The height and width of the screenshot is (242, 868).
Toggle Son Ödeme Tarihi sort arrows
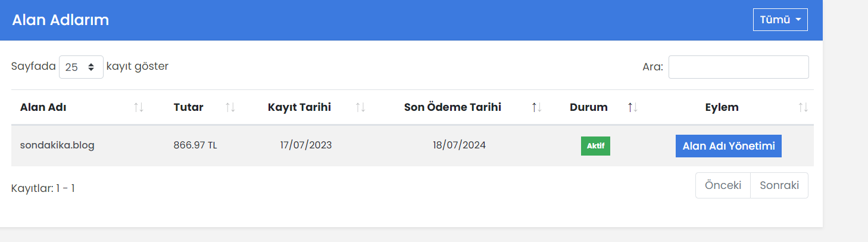[x=537, y=107]
